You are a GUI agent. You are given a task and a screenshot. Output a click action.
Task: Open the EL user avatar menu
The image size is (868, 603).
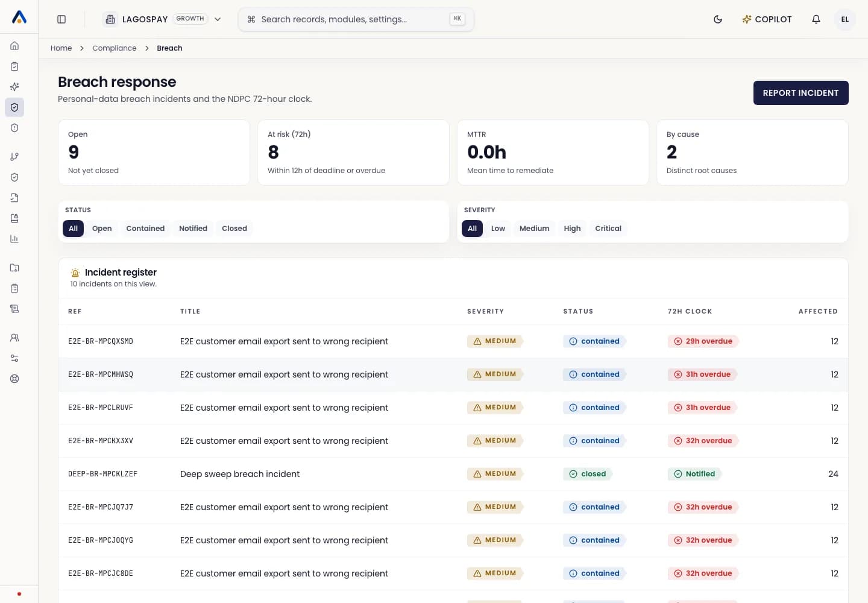point(845,19)
